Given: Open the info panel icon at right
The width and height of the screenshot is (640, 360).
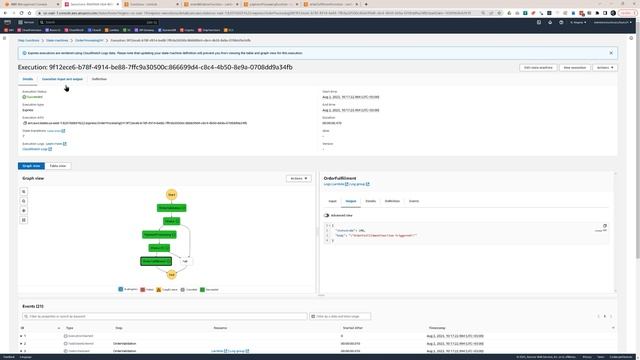Looking at the screenshot, I should pyautogui.click(x=631, y=38).
